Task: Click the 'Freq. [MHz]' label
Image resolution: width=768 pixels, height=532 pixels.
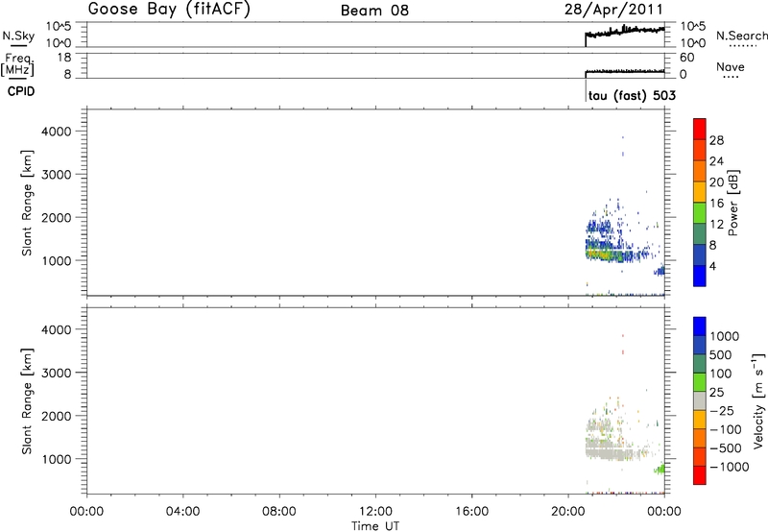Action: coord(18,64)
